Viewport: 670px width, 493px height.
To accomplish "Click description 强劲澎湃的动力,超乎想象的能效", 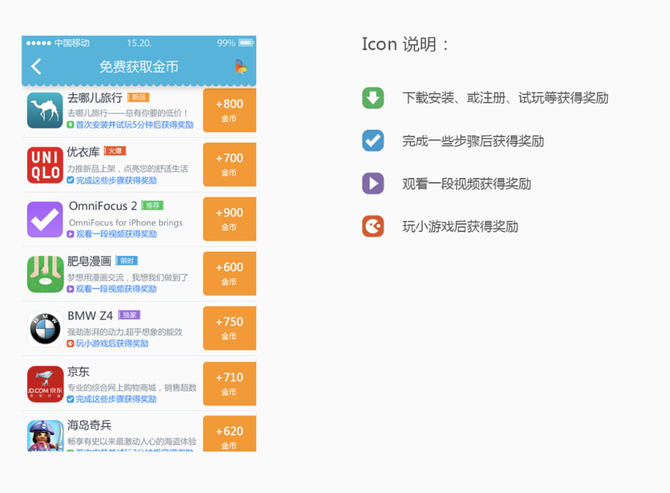I will pyautogui.click(x=125, y=332).
